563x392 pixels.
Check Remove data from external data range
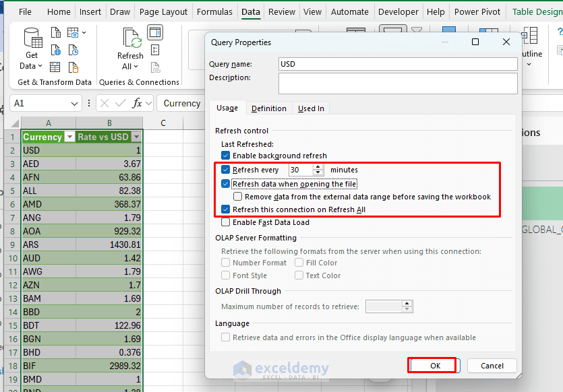point(238,197)
